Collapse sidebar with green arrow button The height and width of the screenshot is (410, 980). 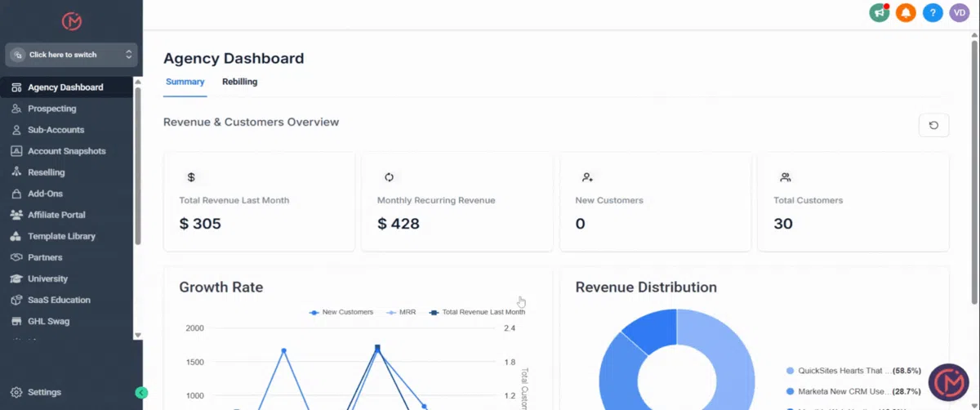click(x=141, y=393)
